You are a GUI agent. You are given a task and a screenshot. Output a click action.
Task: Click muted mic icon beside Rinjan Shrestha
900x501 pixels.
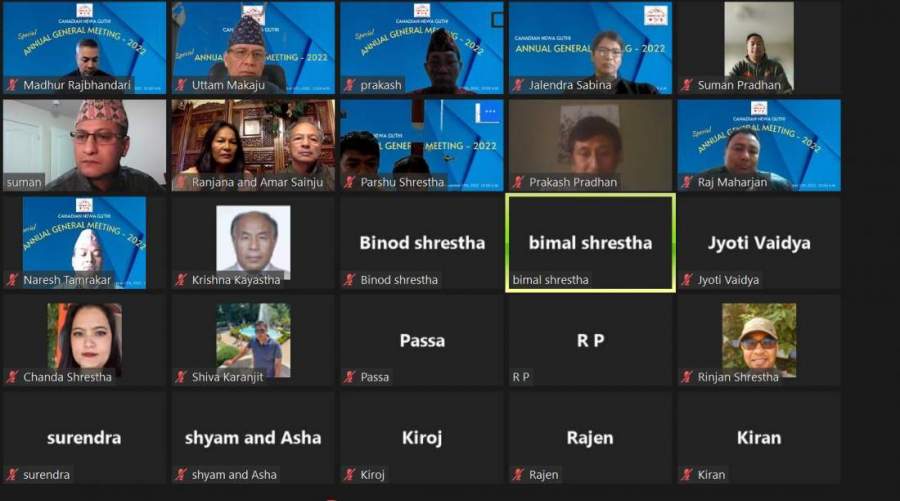[687, 377]
